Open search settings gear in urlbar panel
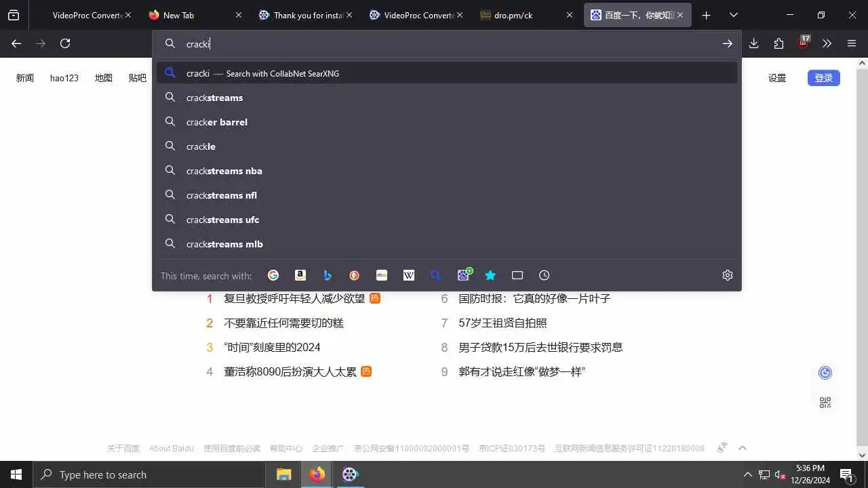The width and height of the screenshot is (868, 488). click(x=728, y=275)
